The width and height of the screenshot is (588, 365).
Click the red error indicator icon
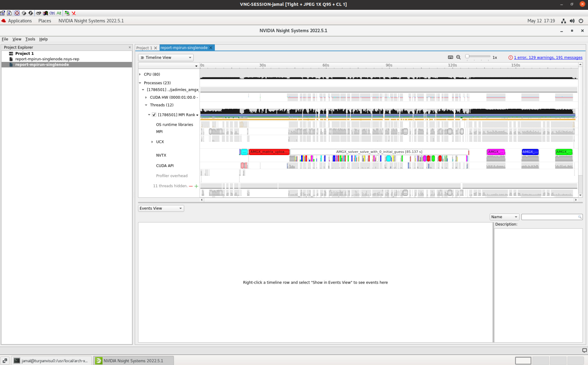tap(510, 58)
